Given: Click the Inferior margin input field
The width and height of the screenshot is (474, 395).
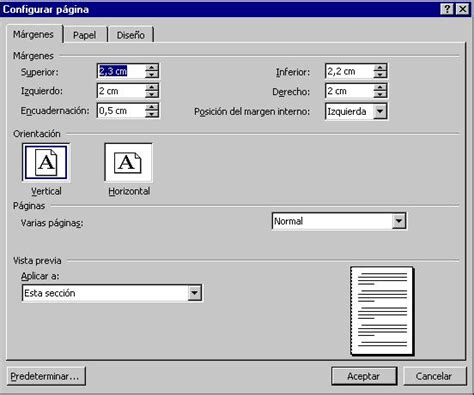Looking at the screenshot, I should click(x=349, y=71).
